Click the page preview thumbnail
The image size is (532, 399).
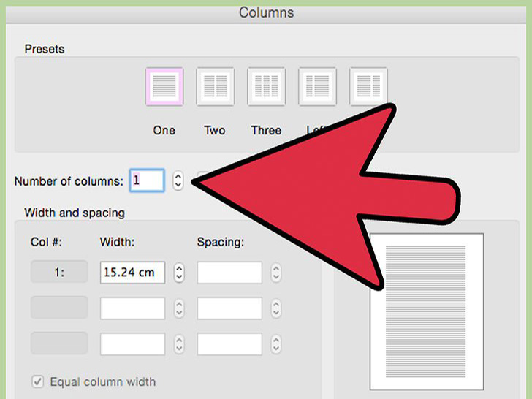[426, 311]
